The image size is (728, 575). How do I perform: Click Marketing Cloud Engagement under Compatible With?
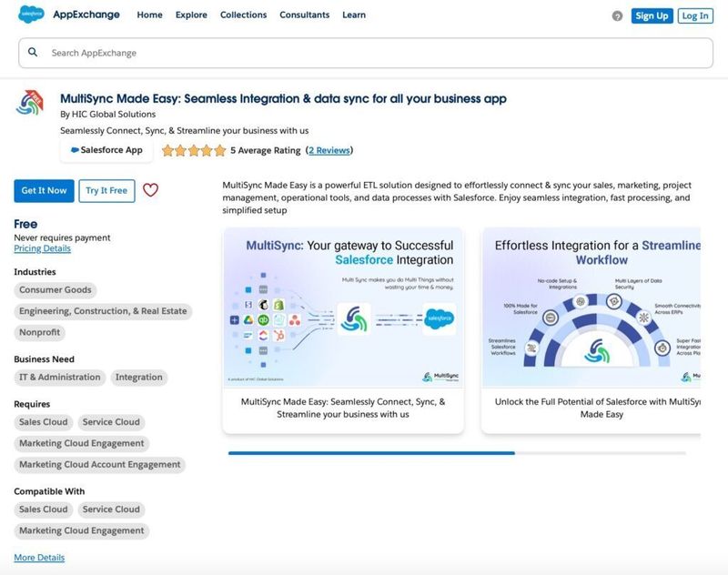pyautogui.click(x=82, y=530)
